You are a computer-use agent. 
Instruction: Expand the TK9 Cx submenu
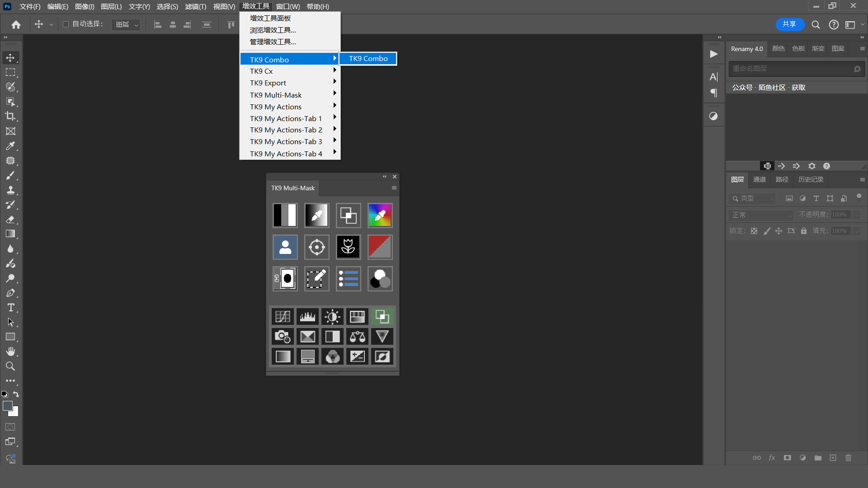point(290,71)
